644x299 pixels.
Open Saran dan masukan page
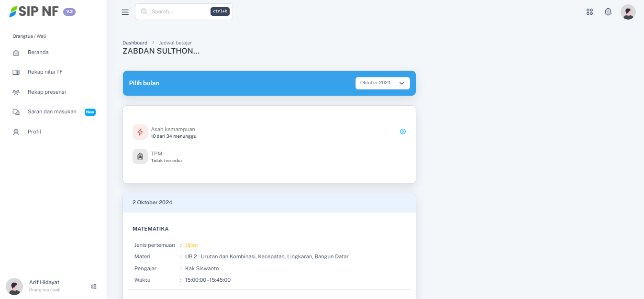coord(52,112)
